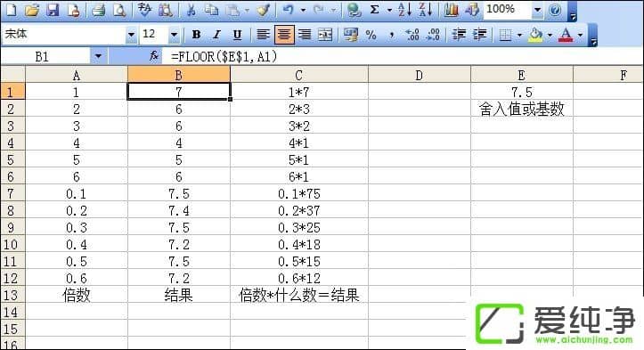Open the Font Color dropdown arrow
Screen dimensions: 644x350
pos(580,35)
